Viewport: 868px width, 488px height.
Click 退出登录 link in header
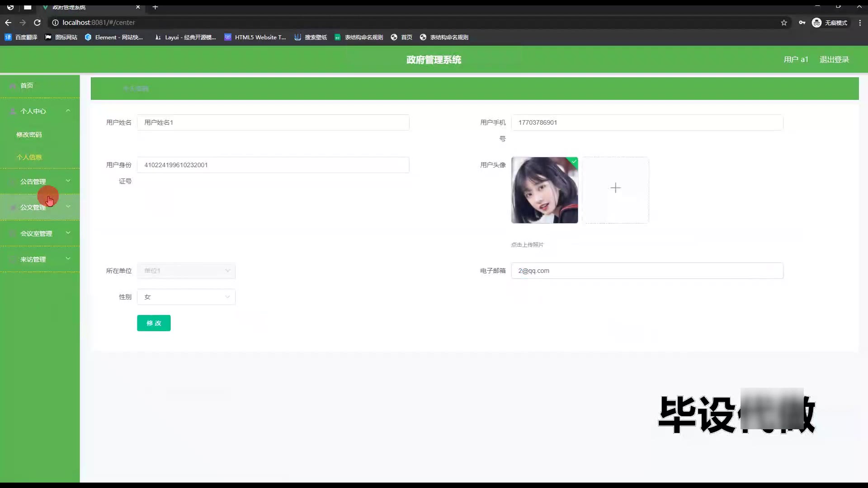click(834, 60)
